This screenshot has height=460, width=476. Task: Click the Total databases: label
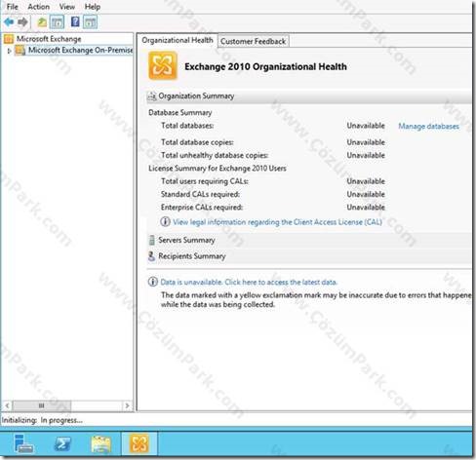click(x=187, y=126)
